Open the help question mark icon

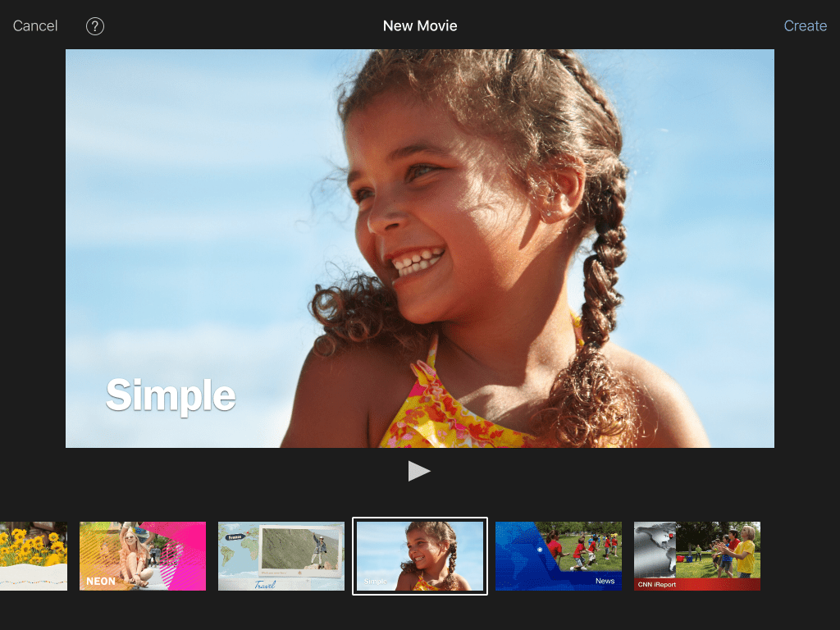click(x=95, y=25)
